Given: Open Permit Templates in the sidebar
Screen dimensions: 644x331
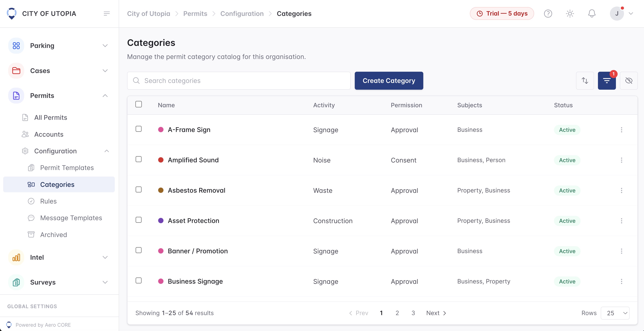Looking at the screenshot, I should coord(67,168).
